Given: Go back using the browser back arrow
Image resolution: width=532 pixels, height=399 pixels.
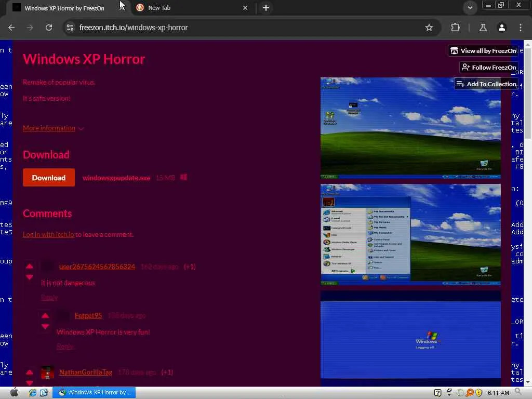Looking at the screenshot, I should (11, 28).
